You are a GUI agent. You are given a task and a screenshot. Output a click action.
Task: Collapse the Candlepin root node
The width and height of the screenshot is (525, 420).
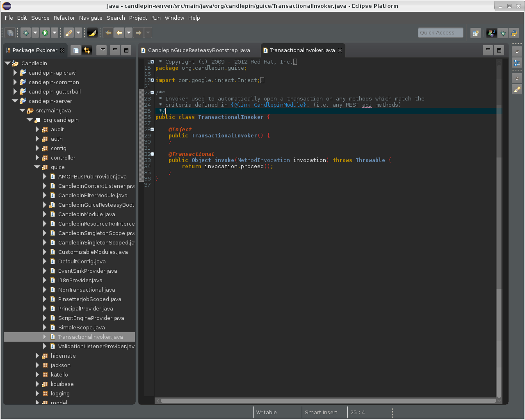pos(7,63)
